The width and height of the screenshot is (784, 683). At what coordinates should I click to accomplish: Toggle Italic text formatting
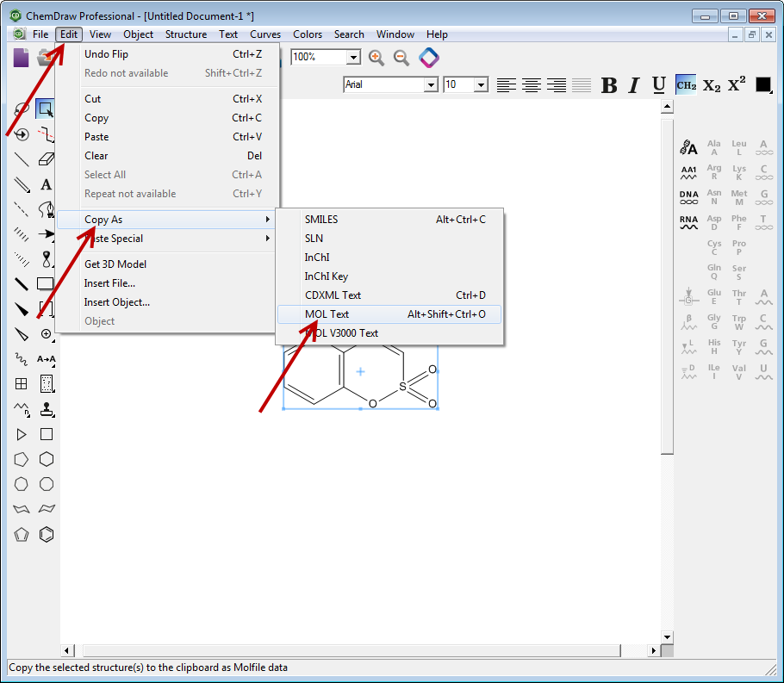click(x=634, y=84)
